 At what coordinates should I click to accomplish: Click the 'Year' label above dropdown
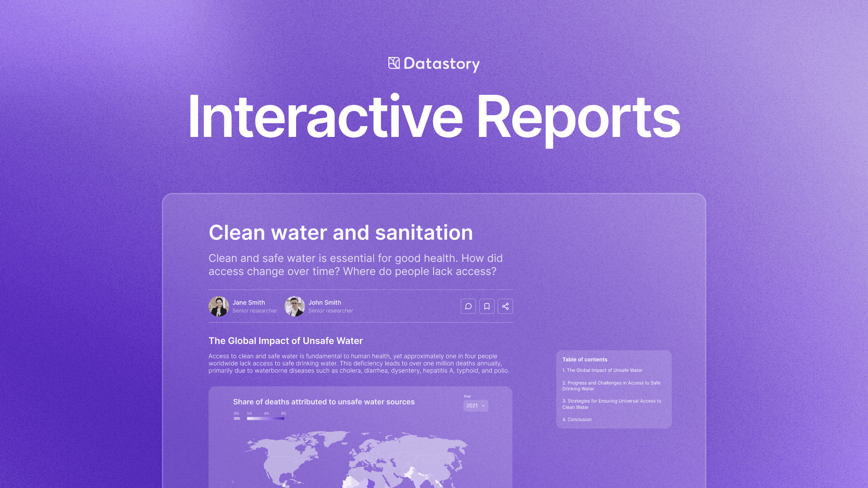[467, 396]
